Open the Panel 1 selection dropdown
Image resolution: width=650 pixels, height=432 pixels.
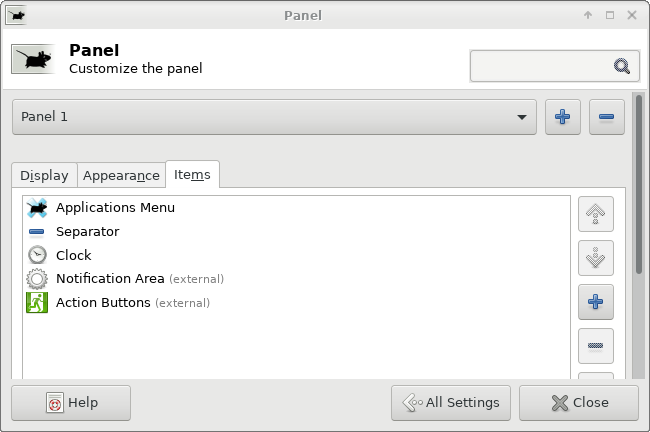[274, 117]
